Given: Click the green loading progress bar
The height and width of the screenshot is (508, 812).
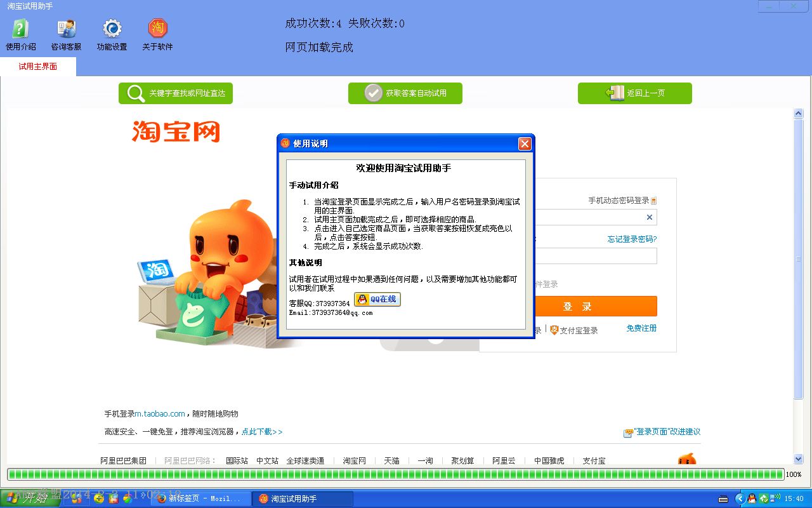Looking at the screenshot, I should 395,474.
